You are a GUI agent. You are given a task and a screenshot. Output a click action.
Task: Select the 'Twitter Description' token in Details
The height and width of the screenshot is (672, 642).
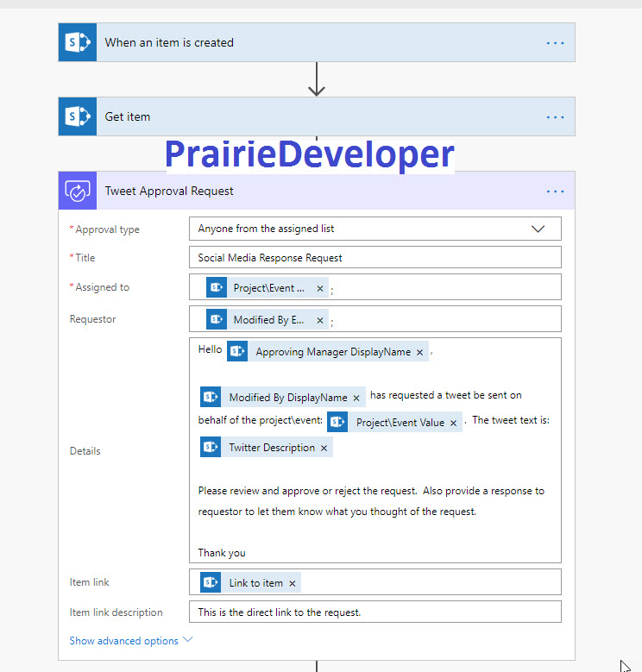(x=266, y=448)
